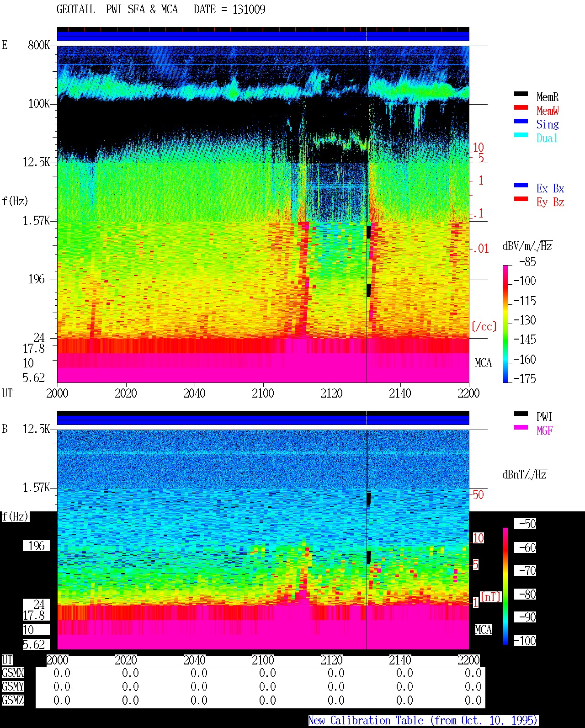Click the 1.57K label on the B panel
The image size is (585, 728).
click(x=37, y=488)
